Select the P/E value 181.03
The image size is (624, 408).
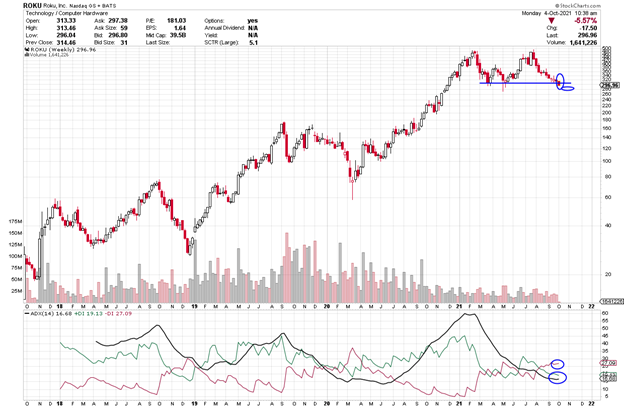[176, 21]
